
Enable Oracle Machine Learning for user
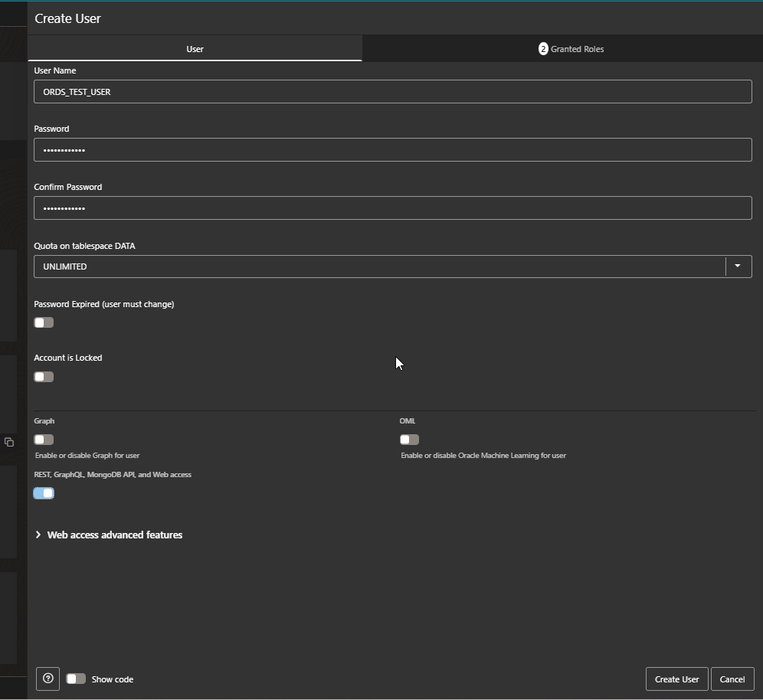(409, 439)
